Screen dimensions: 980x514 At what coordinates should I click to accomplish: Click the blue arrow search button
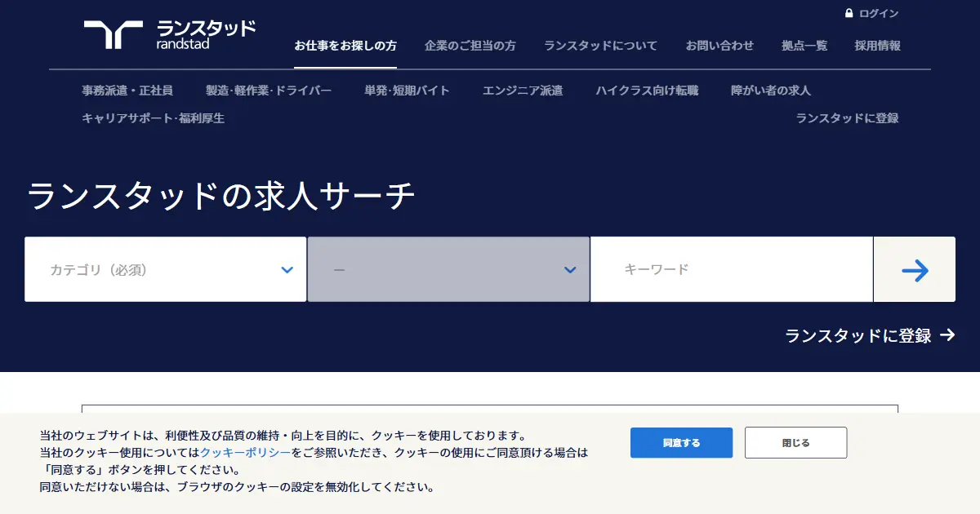click(x=915, y=270)
